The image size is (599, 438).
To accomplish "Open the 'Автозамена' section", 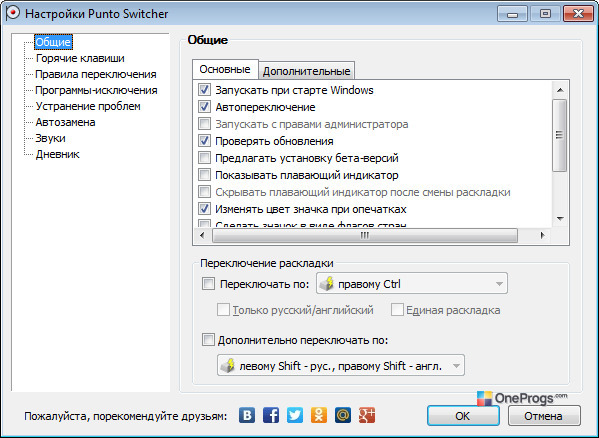I will 65,123.
